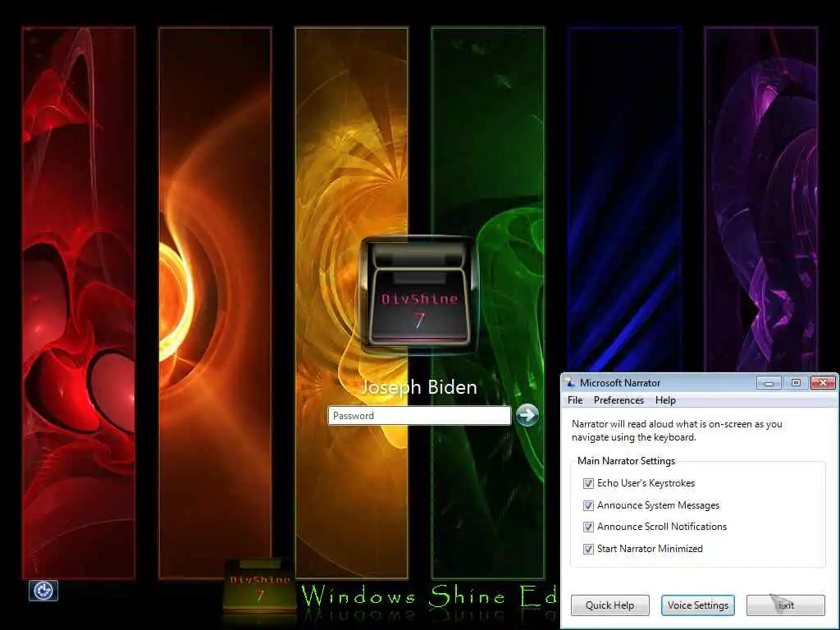This screenshot has width=840, height=630.
Task: Click the DivShine 7 logo beside the Windows Shine text
Action: coord(260,587)
